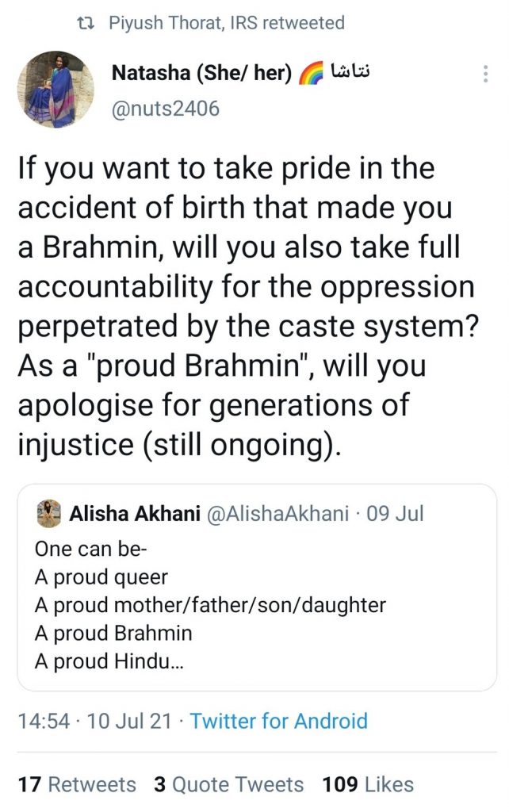
Task: View the 17 Retweets list
Action: click(77, 784)
